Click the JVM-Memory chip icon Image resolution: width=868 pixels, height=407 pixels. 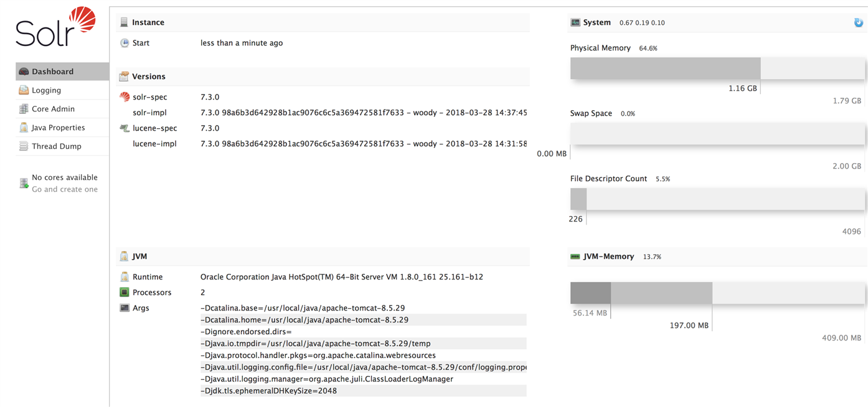[575, 256]
